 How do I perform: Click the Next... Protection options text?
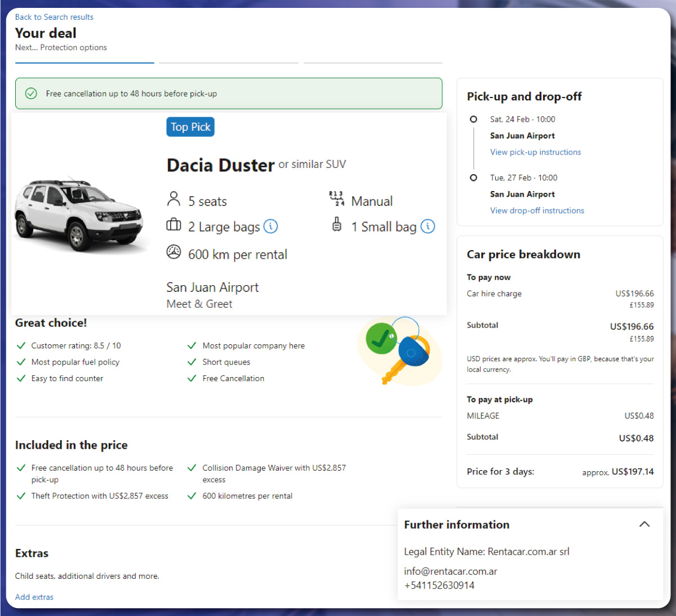pyautogui.click(x=61, y=47)
